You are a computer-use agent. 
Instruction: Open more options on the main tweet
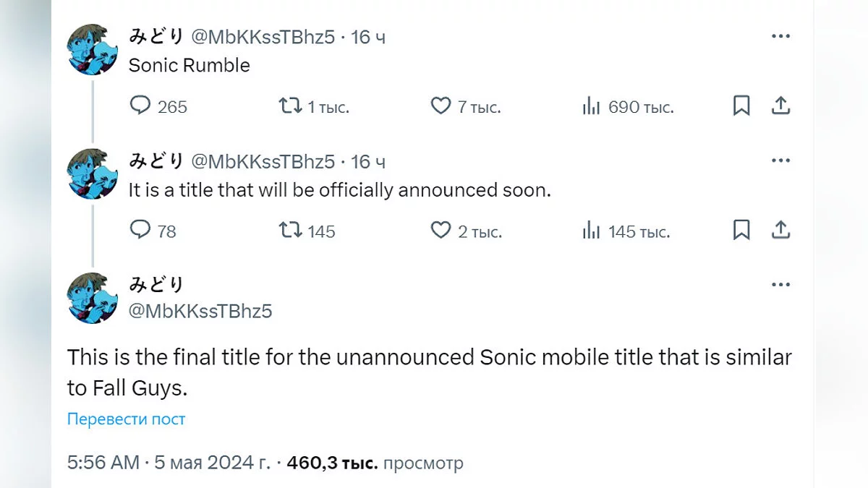pos(780,285)
